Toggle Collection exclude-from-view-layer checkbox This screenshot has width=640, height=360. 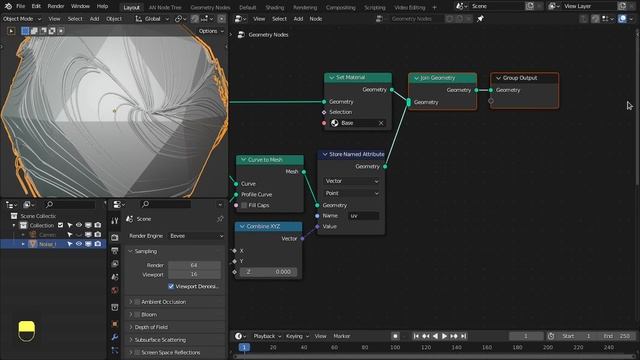60,225
